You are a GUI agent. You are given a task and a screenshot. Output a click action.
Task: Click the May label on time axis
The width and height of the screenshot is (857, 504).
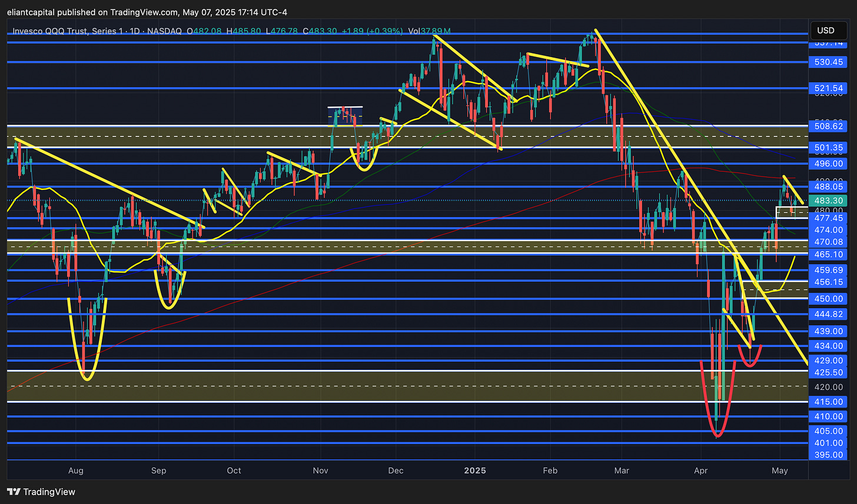(779, 470)
